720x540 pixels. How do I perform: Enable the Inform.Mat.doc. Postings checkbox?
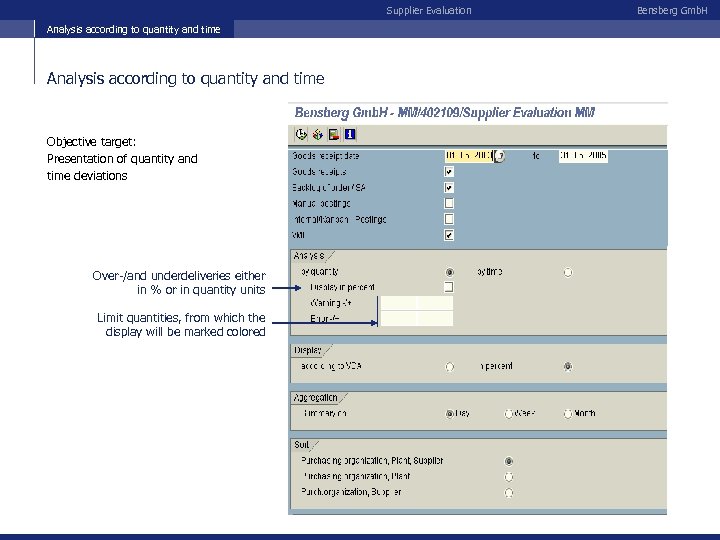click(x=449, y=219)
